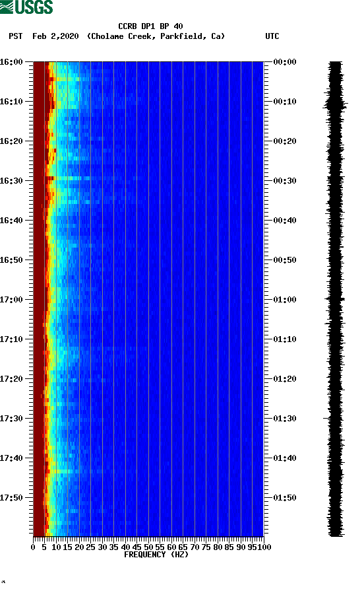Click the 'UTC' timezone label

272,36
